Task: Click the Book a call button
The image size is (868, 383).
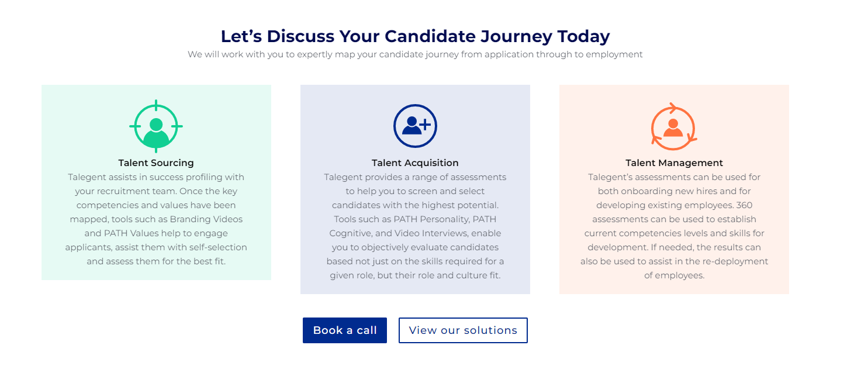Action: click(344, 330)
